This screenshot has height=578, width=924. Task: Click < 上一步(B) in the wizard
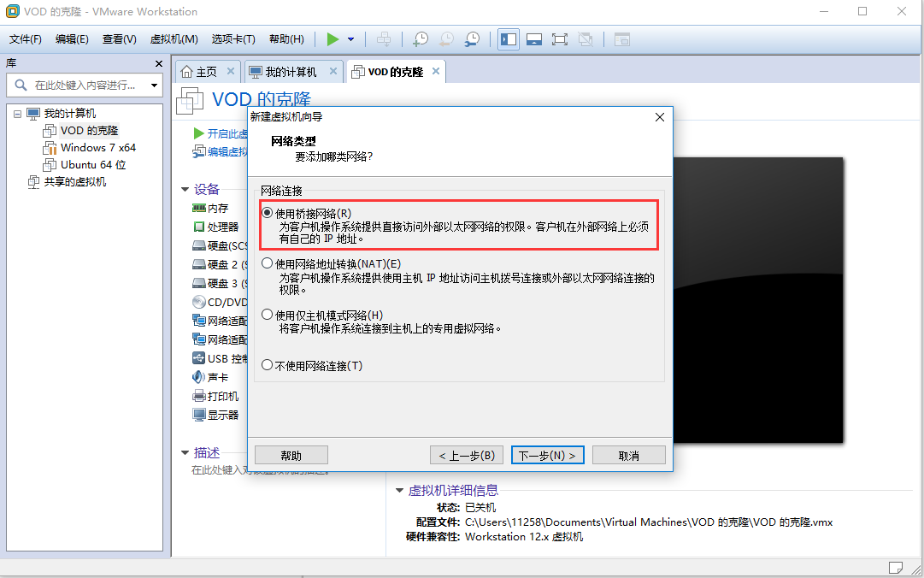pos(467,456)
